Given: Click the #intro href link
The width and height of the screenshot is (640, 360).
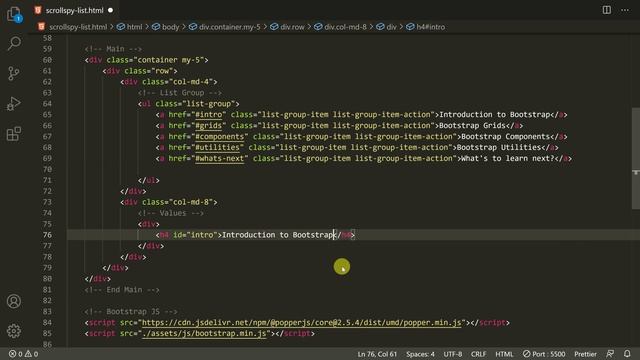Looking at the screenshot, I should 209,115.
